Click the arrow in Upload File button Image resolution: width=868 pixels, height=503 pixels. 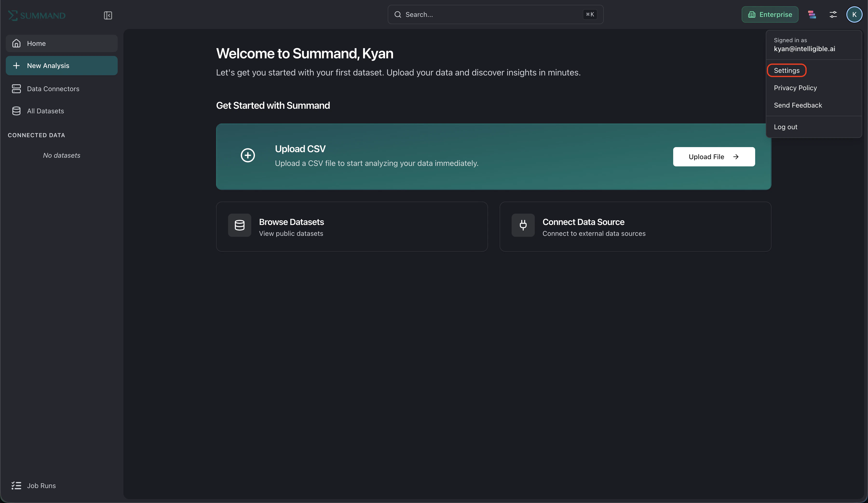click(x=736, y=157)
